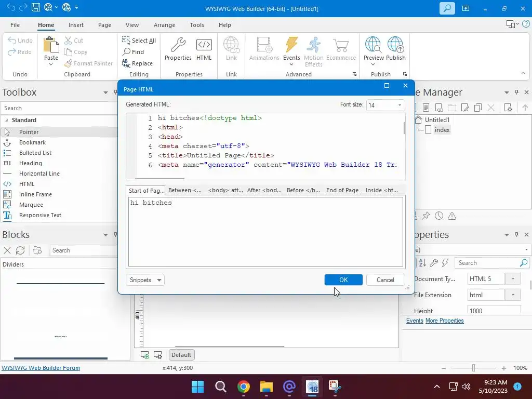The height and width of the screenshot is (399, 532).
Task: Click the Default breakpoint button
Action: click(x=181, y=355)
